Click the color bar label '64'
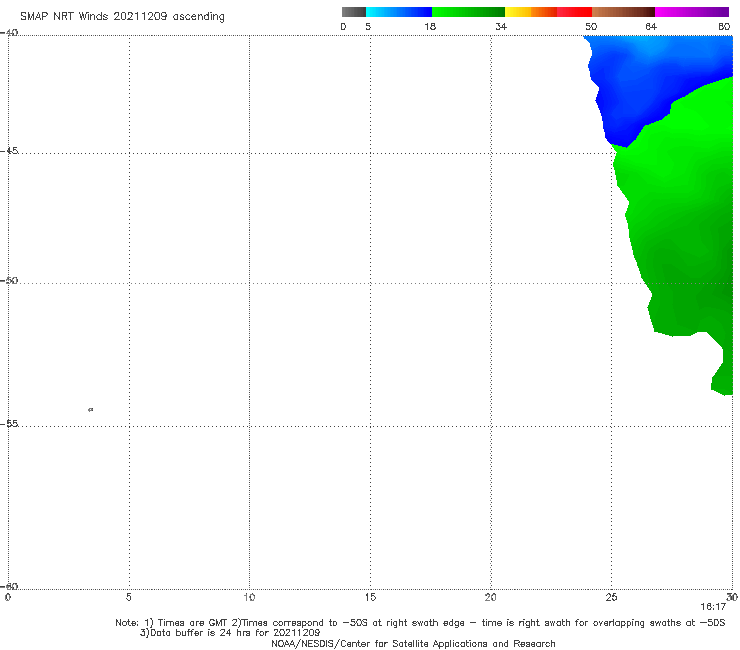 651,27
